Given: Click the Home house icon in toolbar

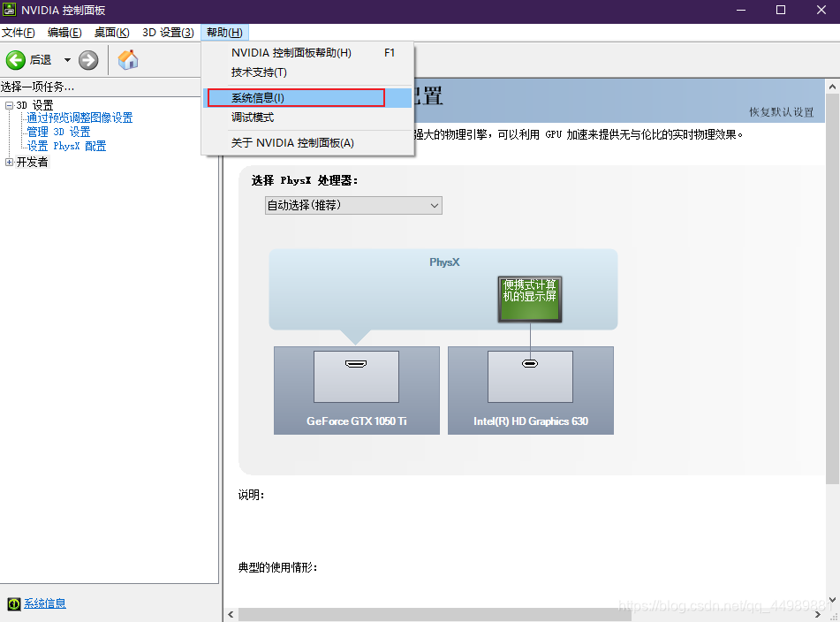Looking at the screenshot, I should [128, 59].
